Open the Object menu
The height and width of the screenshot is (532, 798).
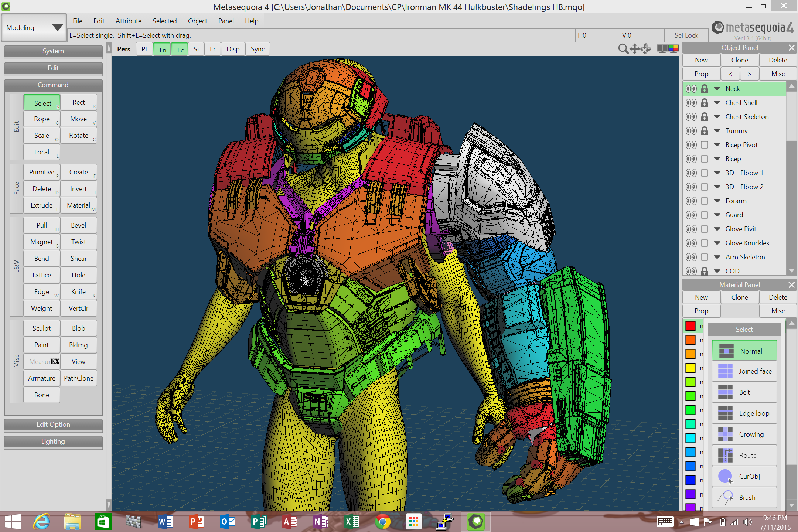point(197,21)
